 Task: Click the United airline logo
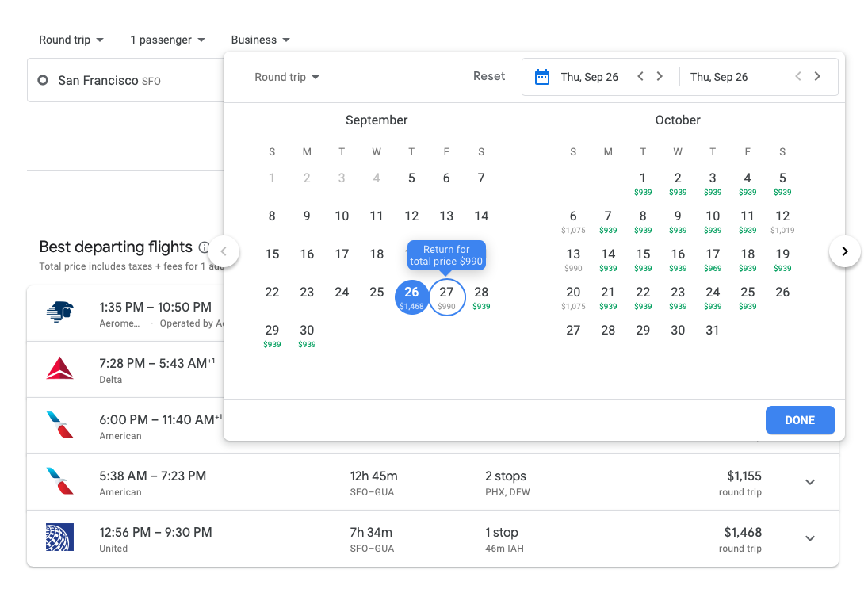point(60,537)
